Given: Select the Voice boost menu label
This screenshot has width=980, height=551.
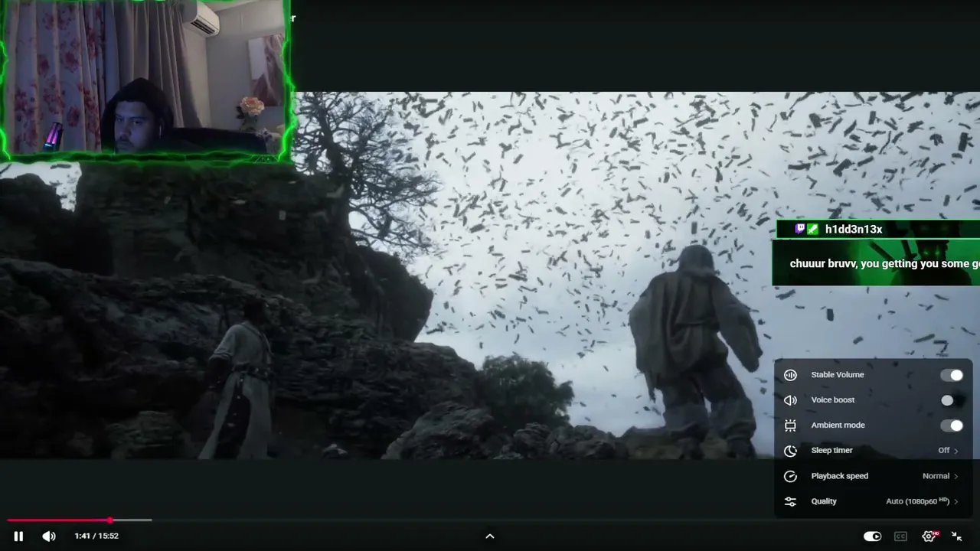Looking at the screenshot, I should tap(833, 400).
